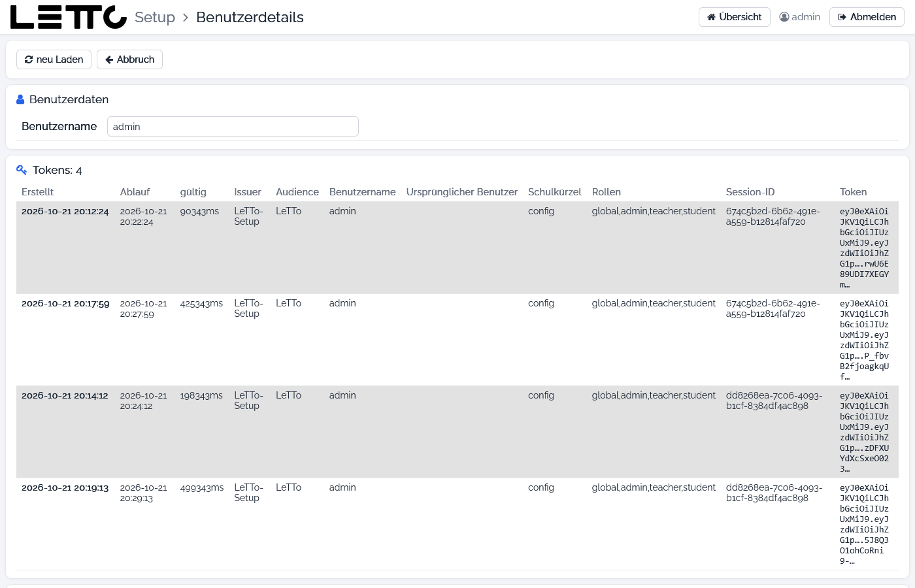This screenshot has width=915, height=588.
Task: Log out with Abmelden button
Action: click(x=867, y=17)
